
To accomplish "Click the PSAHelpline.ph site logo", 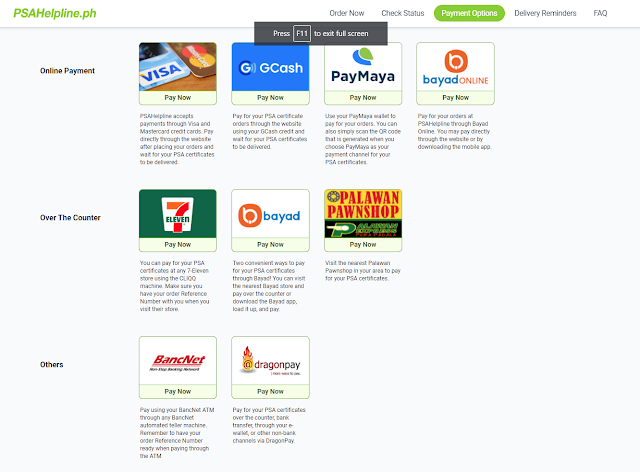I will coord(55,13).
